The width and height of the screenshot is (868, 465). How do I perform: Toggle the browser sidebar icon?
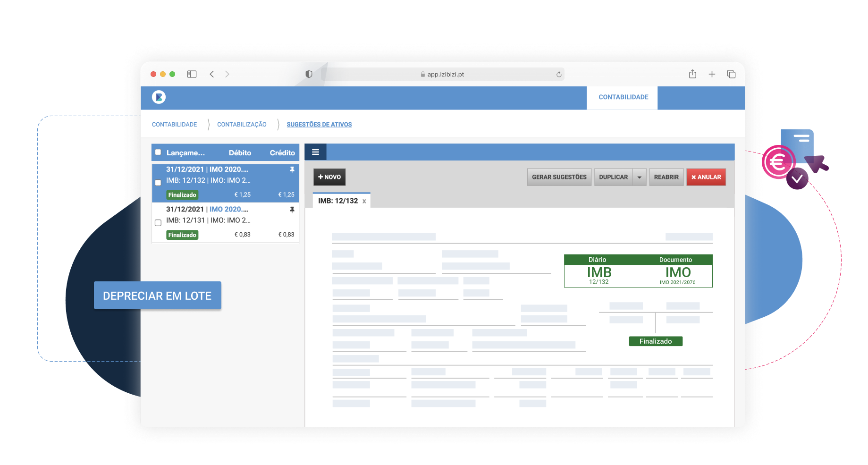[x=192, y=74]
